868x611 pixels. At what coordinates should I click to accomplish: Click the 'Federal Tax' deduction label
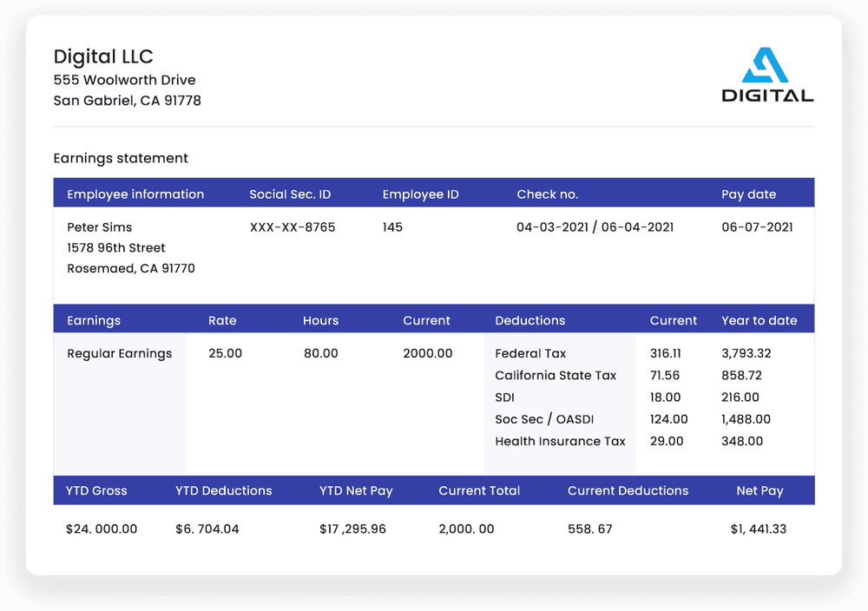point(530,353)
